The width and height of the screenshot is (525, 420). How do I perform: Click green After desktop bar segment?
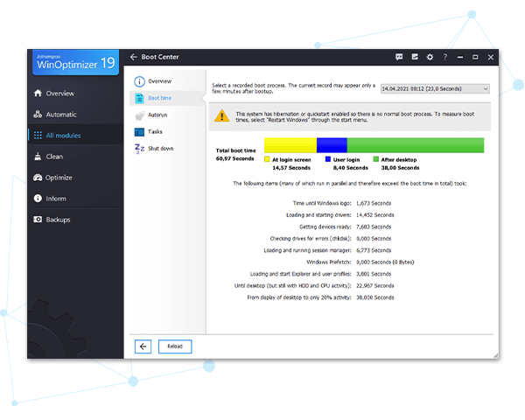click(x=416, y=145)
